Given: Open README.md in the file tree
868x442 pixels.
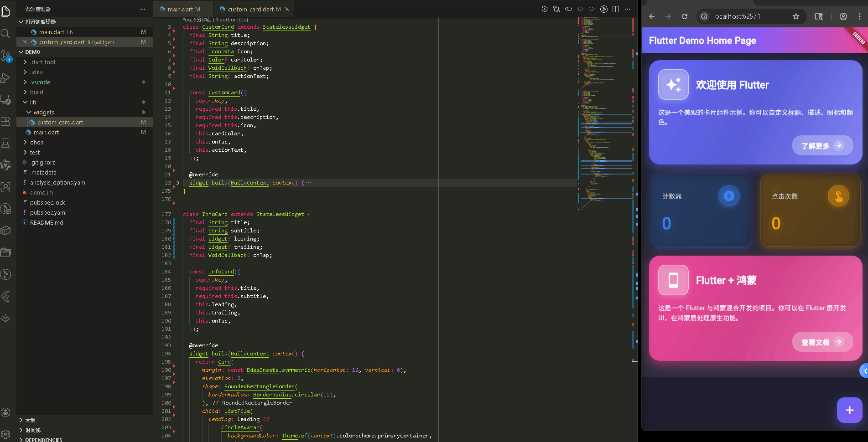Looking at the screenshot, I should click(x=47, y=223).
